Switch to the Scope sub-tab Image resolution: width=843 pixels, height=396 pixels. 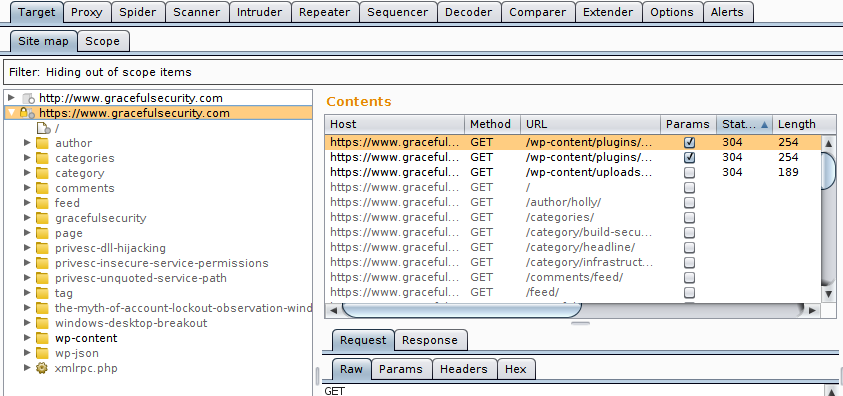103,41
